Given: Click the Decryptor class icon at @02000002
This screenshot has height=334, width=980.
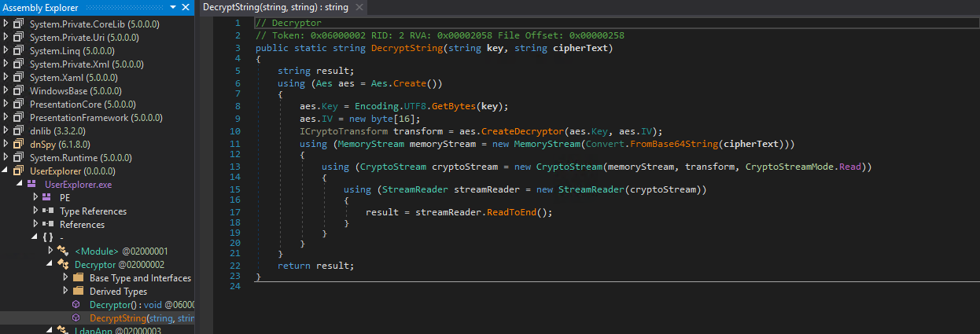Looking at the screenshot, I should click(x=62, y=265).
